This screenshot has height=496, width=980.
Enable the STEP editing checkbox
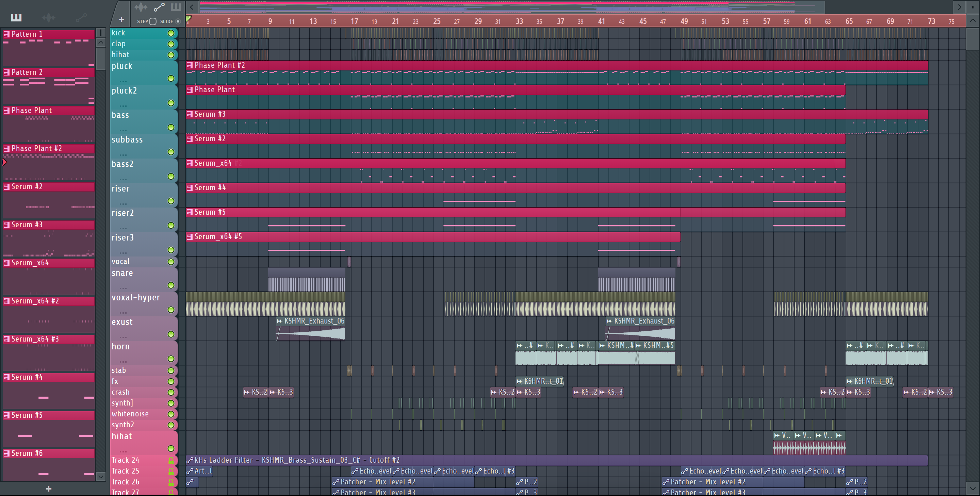(152, 21)
